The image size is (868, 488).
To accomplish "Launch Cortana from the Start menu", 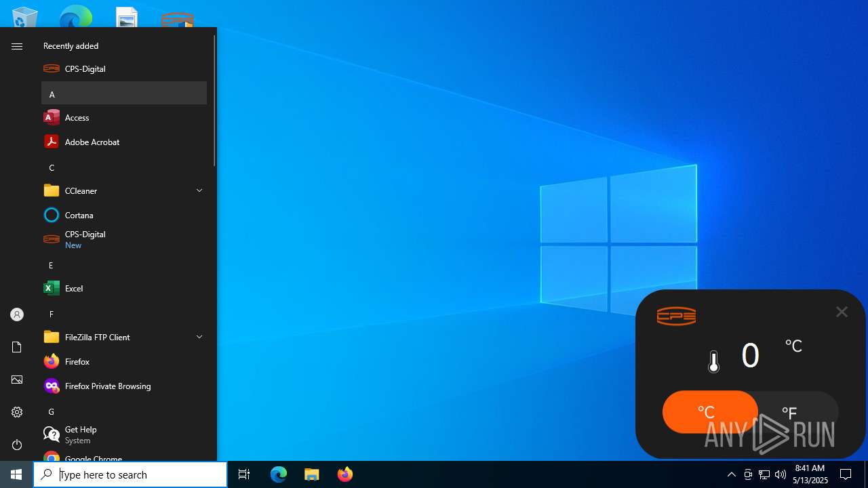I will click(124, 215).
